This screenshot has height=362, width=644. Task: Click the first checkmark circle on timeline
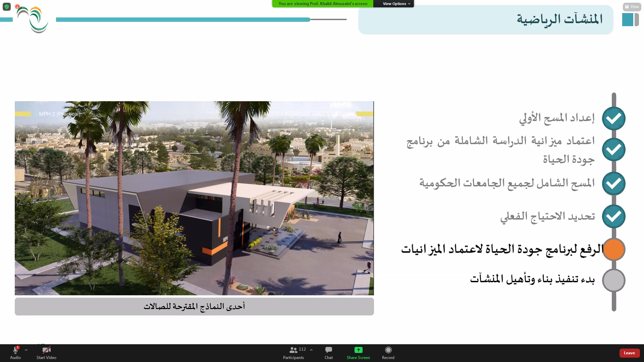pyautogui.click(x=613, y=118)
